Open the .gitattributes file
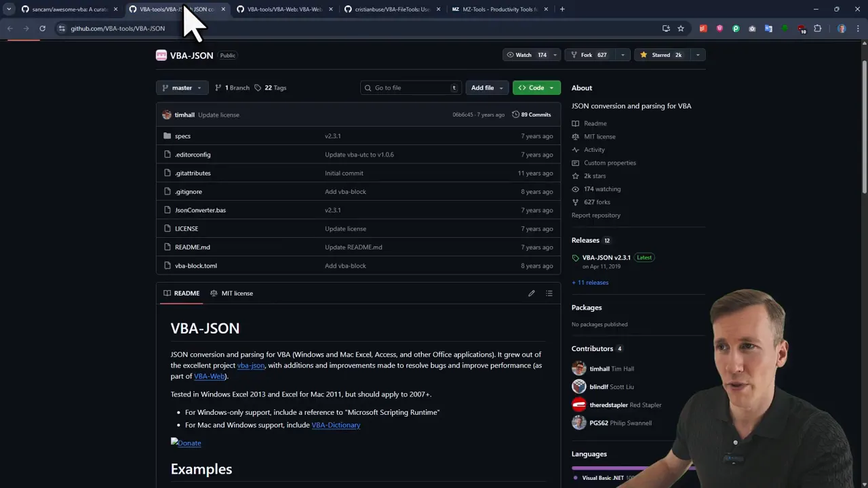 pyautogui.click(x=193, y=173)
